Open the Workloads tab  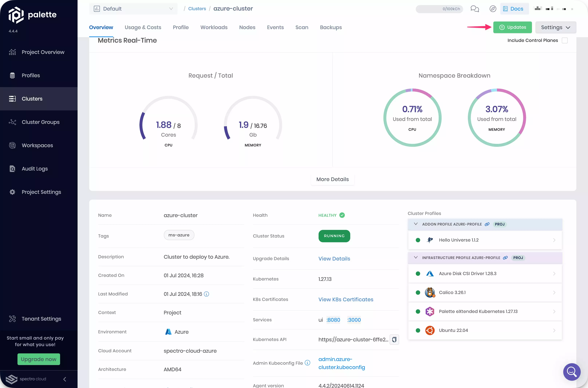[214, 28]
